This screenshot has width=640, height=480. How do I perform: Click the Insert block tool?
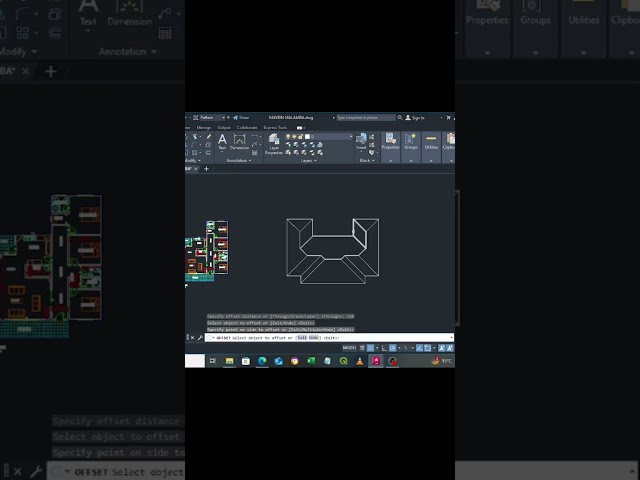(x=361, y=141)
